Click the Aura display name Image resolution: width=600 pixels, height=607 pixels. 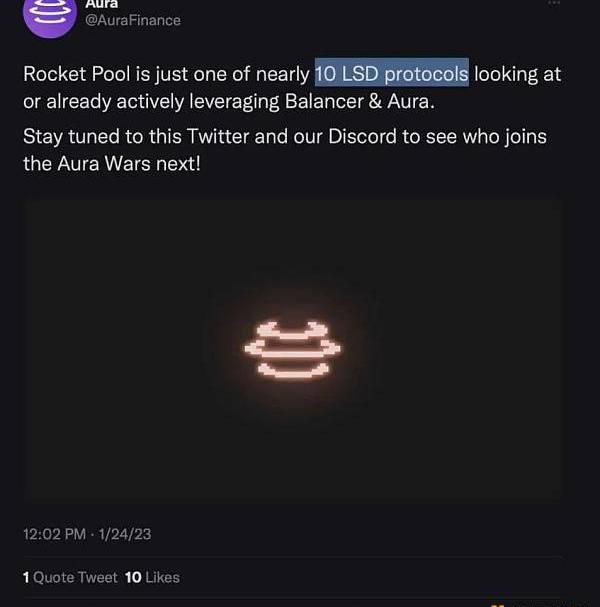pyautogui.click(x=102, y=4)
